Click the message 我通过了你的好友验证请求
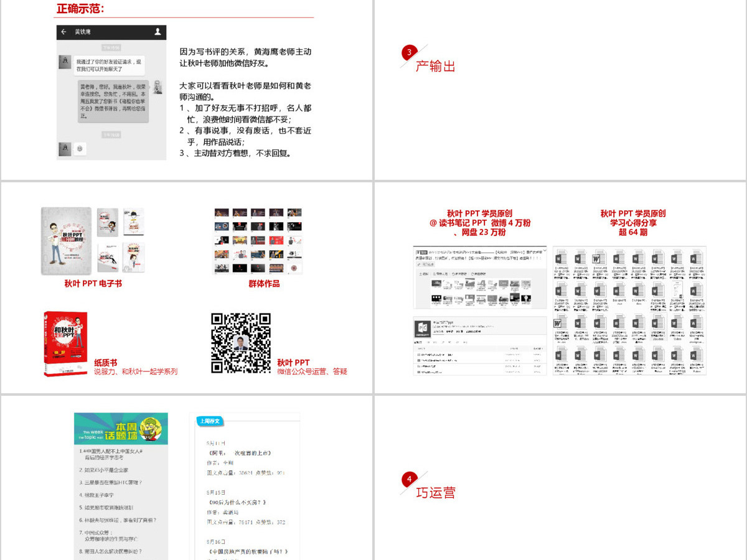 click(109, 65)
